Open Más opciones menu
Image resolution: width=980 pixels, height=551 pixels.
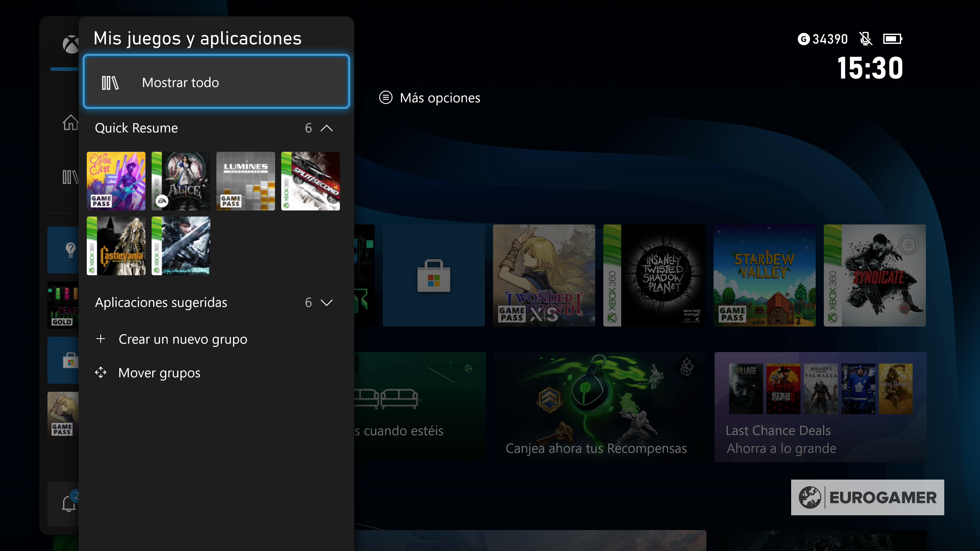pyautogui.click(x=430, y=98)
